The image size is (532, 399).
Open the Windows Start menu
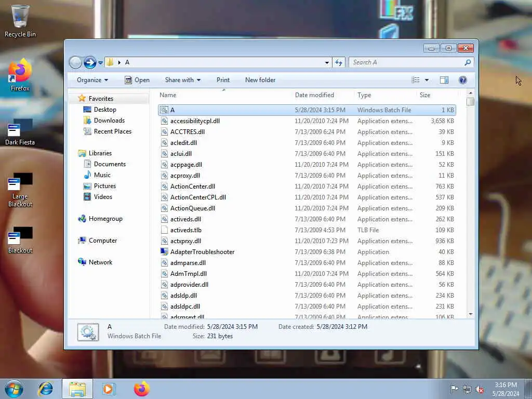tap(14, 389)
